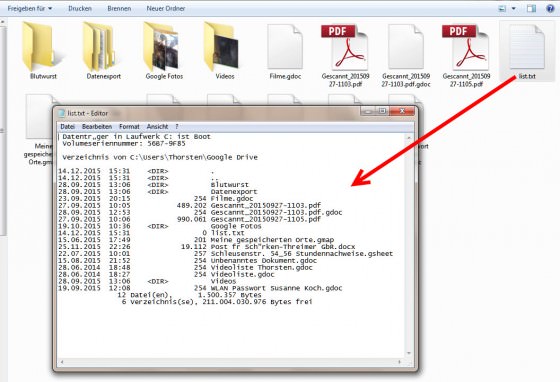Click the Explorer help question mark icon
Screen dimensions: 560x382
550,8
